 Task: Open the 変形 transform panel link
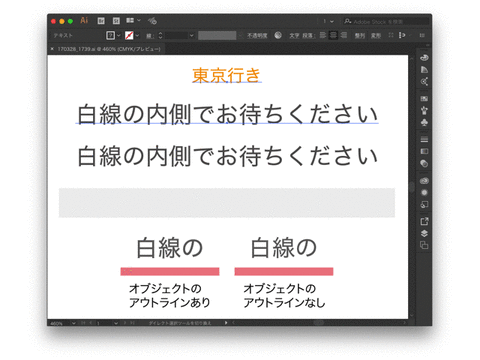point(376,35)
